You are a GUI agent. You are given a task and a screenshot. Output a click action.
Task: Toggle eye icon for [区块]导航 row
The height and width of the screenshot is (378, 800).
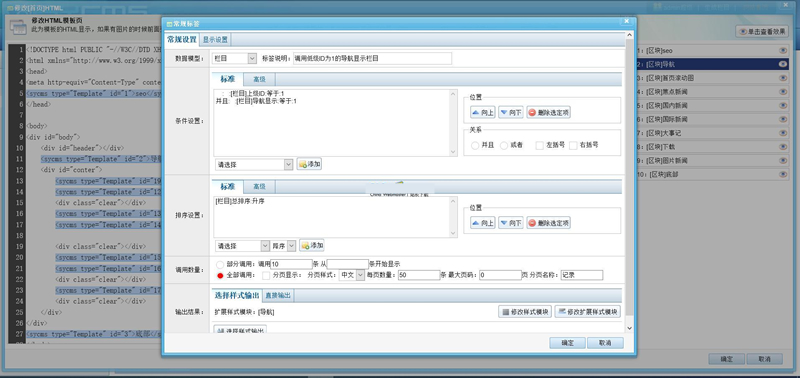tap(783, 64)
